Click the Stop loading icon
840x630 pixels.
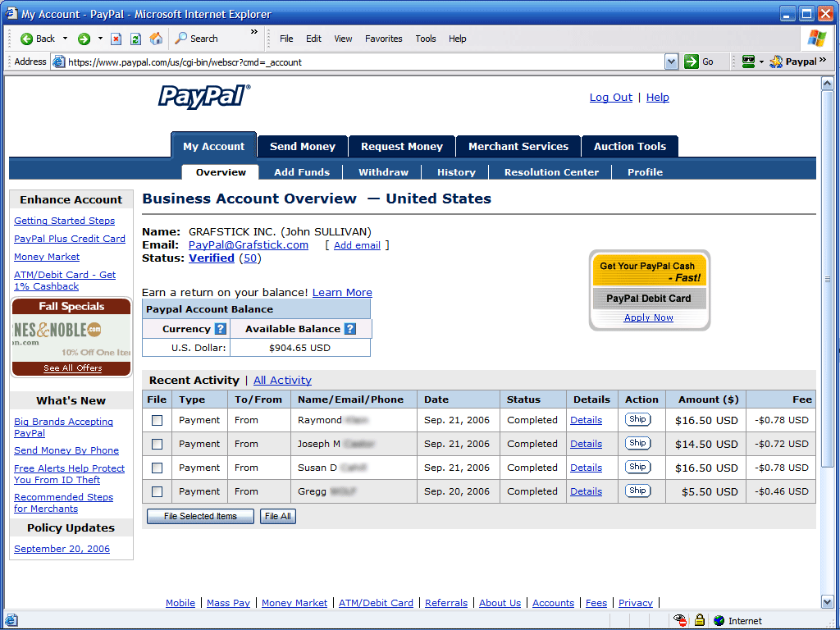coord(116,39)
